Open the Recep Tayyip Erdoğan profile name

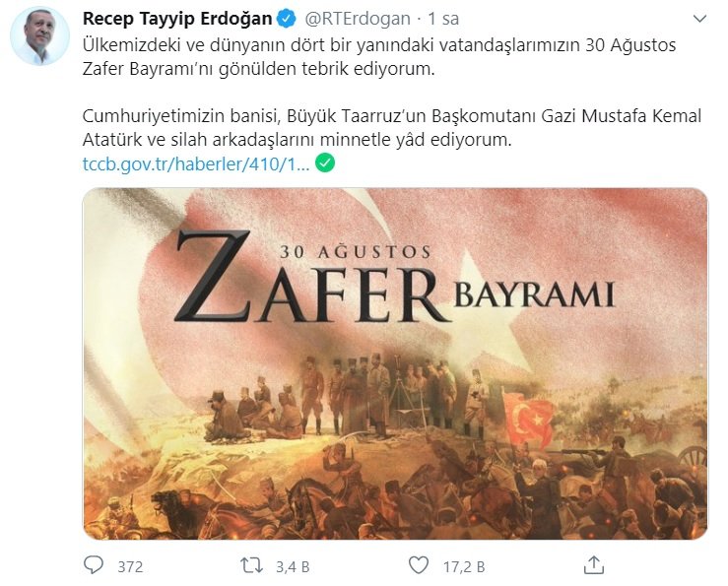click(177, 19)
